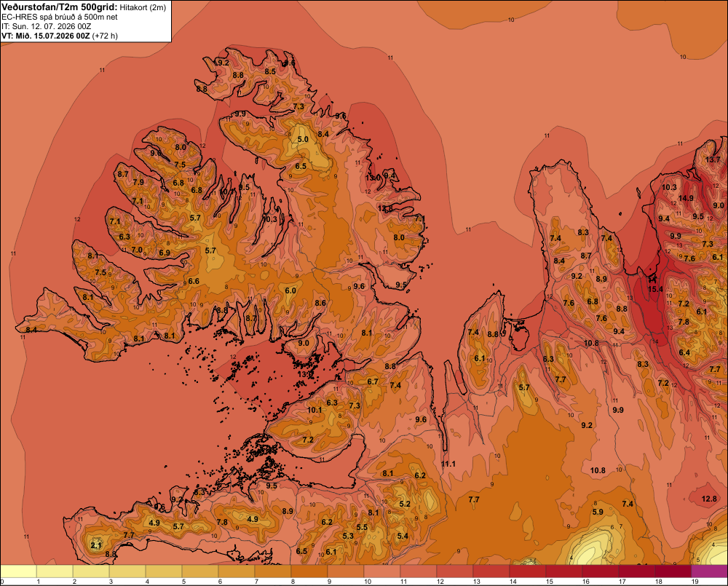
Task: Click the 10.1 temperature value
Action: (x=314, y=410)
